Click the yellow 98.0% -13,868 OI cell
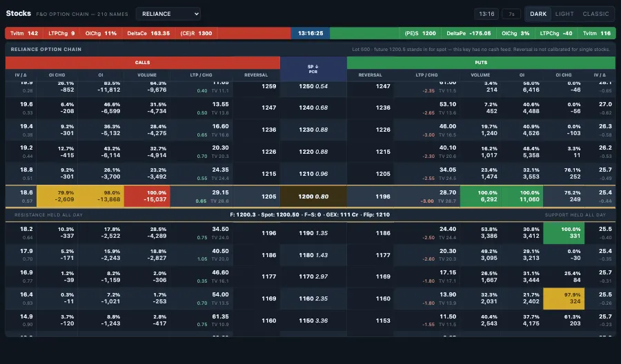The image size is (621, 364). point(101,196)
